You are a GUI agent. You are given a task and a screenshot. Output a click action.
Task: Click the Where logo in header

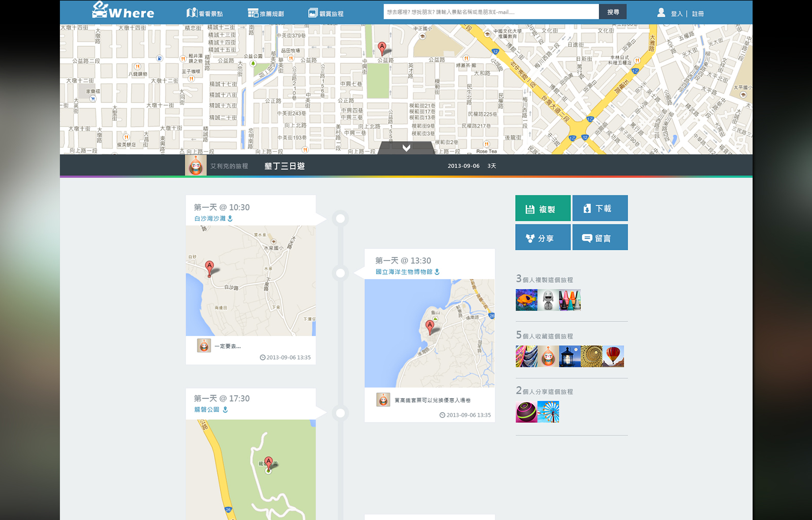click(x=123, y=11)
